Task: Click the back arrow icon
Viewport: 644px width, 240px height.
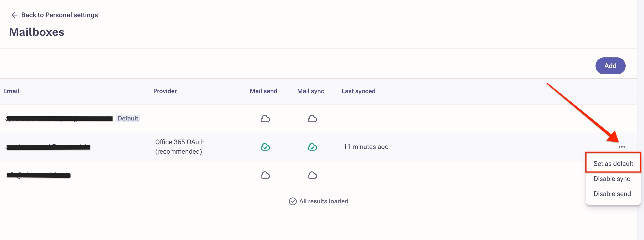Action: point(14,15)
